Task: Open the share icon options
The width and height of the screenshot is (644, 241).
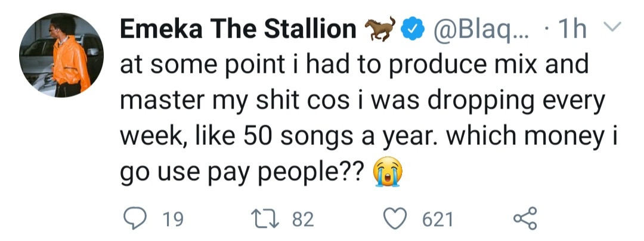Action: pyautogui.click(x=525, y=219)
